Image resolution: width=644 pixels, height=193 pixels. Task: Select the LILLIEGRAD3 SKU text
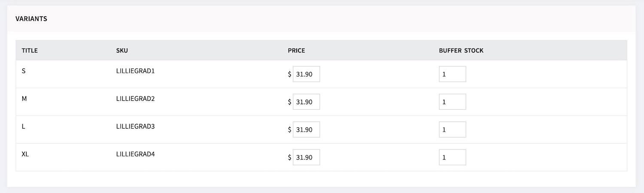click(135, 126)
